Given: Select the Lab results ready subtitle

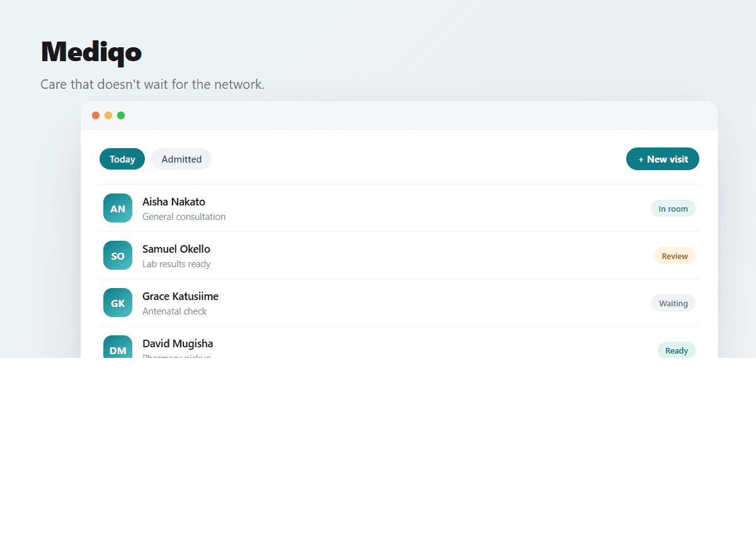Looking at the screenshot, I should point(176,264).
